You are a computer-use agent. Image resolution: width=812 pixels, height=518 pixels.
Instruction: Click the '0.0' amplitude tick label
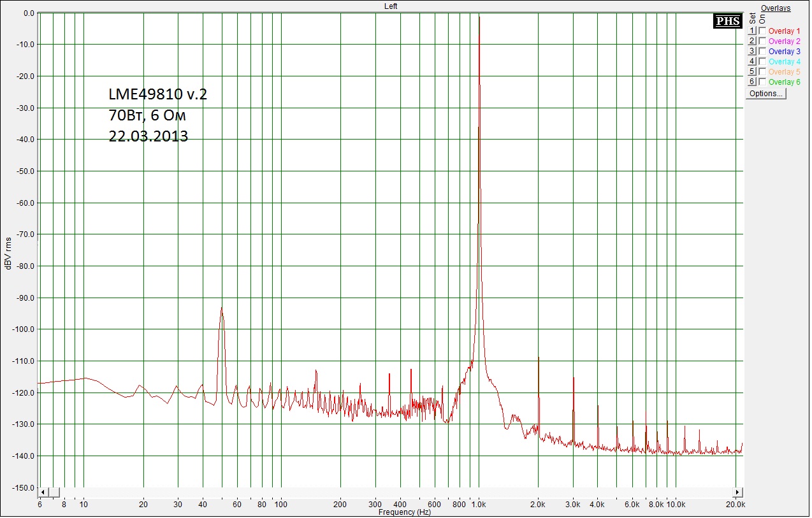click(x=29, y=13)
